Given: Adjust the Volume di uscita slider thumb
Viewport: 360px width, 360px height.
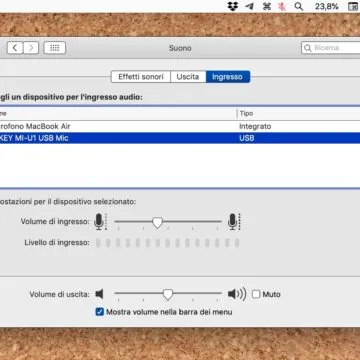Looking at the screenshot, I should (x=168, y=294).
